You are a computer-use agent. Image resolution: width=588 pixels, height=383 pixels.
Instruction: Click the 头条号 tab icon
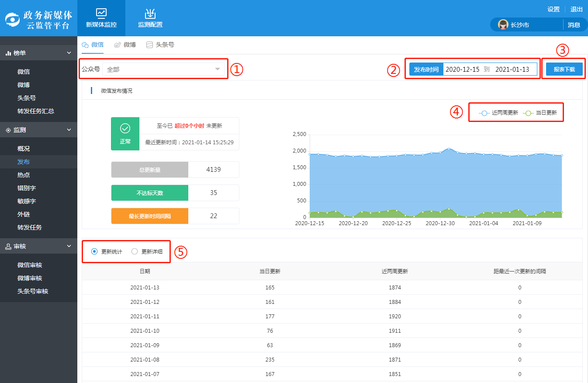point(149,45)
